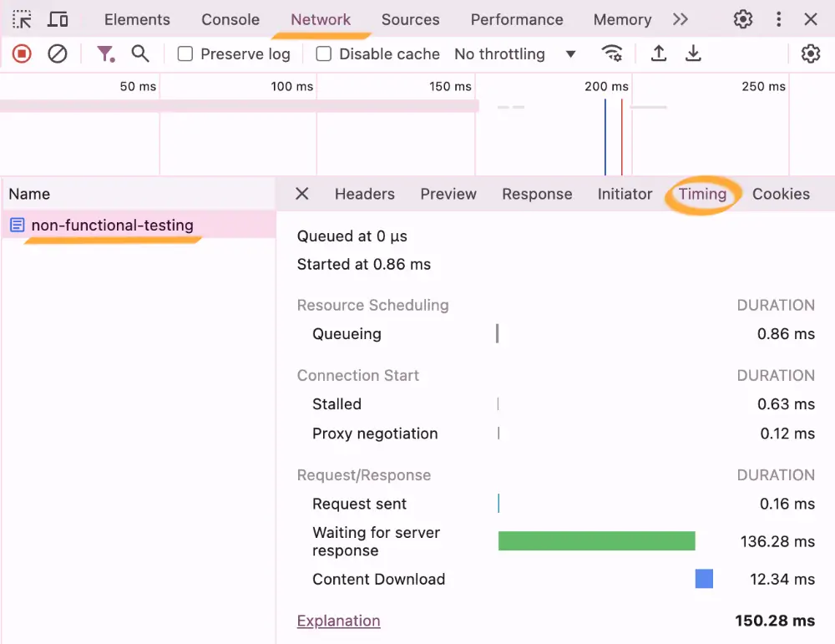835x644 pixels.
Task: Expand the hidden DevTools panels chevron
Action: point(681,18)
